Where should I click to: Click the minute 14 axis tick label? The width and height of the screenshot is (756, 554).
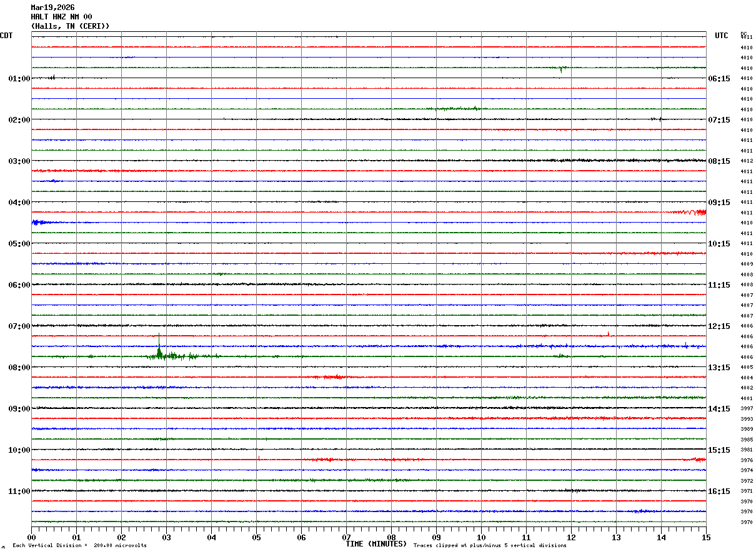[661, 537]
